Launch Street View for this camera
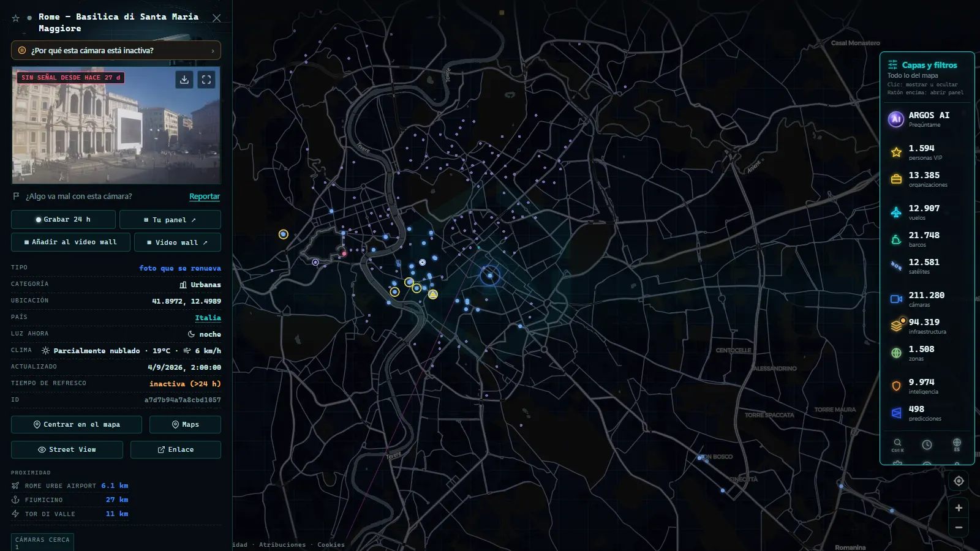The image size is (980, 551). tap(67, 449)
